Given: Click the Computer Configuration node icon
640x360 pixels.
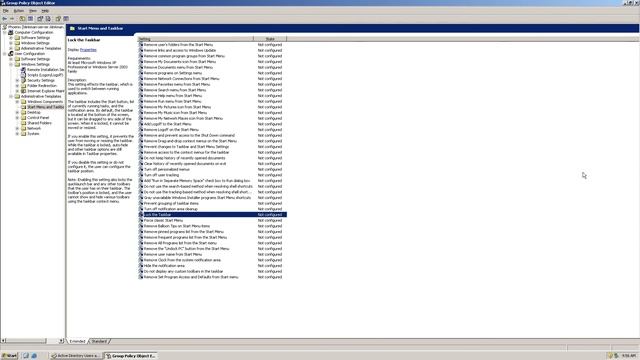Looking at the screenshot, I should pyautogui.click(x=11, y=32).
